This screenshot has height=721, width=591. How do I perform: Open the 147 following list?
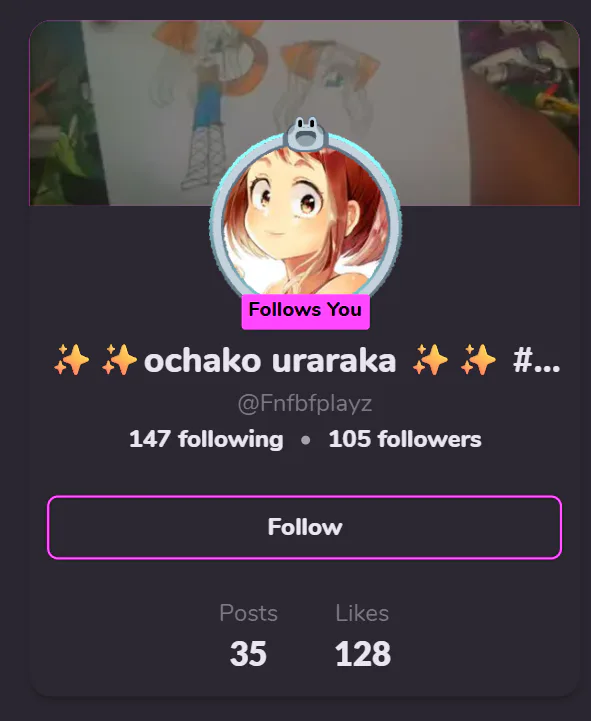tap(206, 439)
